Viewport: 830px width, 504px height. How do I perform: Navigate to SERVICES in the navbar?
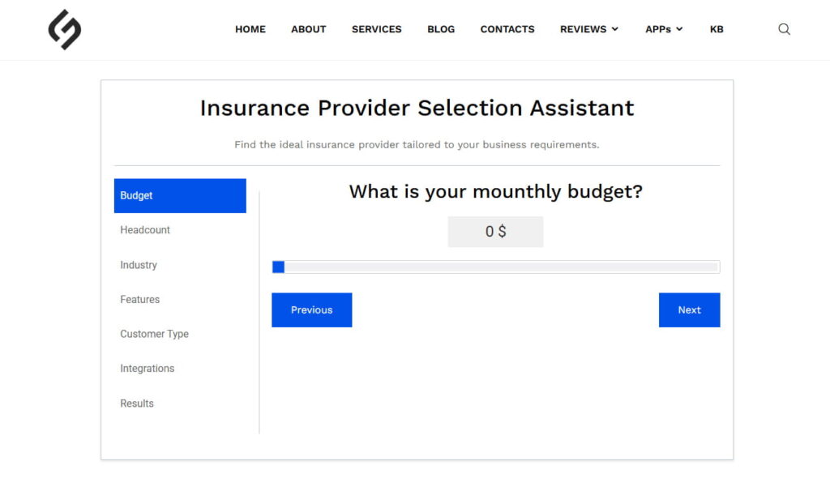point(377,29)
